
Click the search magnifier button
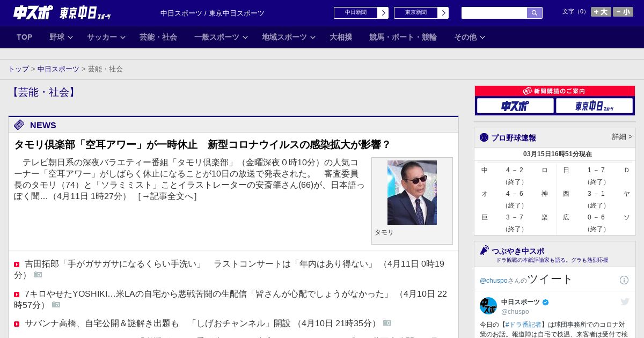click(535, 13)
